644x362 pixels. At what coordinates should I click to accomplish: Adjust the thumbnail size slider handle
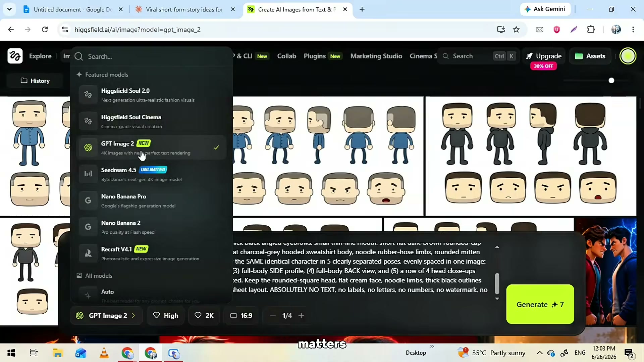click(x=611, y=81)
